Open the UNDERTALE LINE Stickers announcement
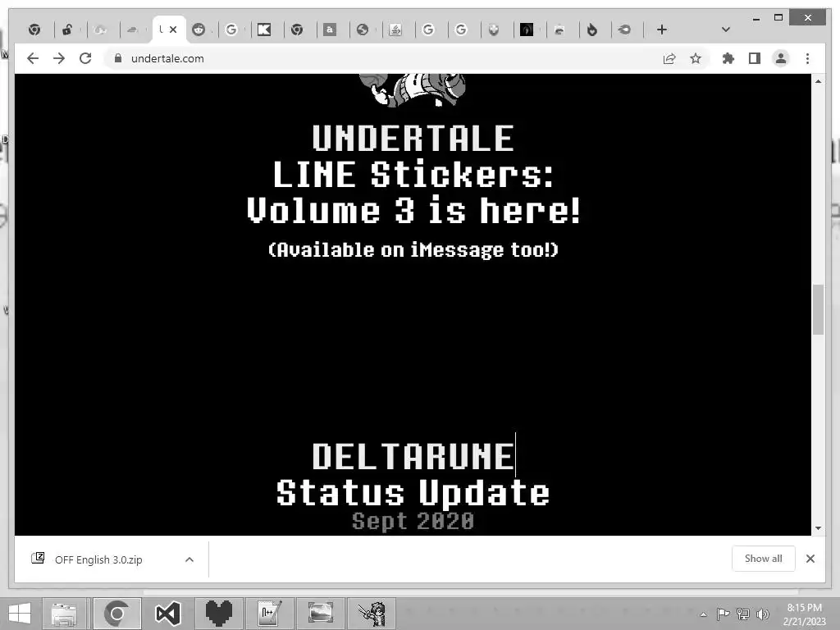The image size is (840, 630). click(413, 155)
